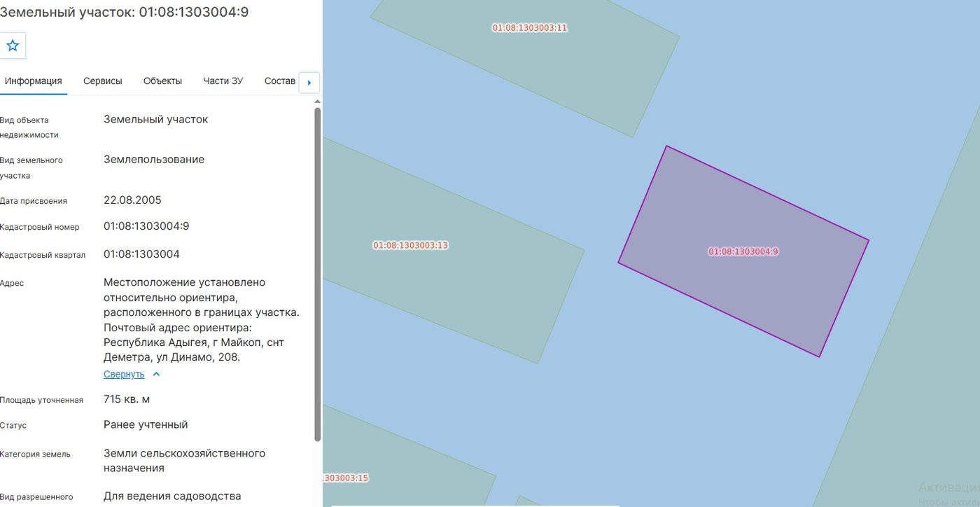Image resolution: width=980 pixels, height=507 pixels.
Task: Select the Части ЗУ tab
Action: 223,81
